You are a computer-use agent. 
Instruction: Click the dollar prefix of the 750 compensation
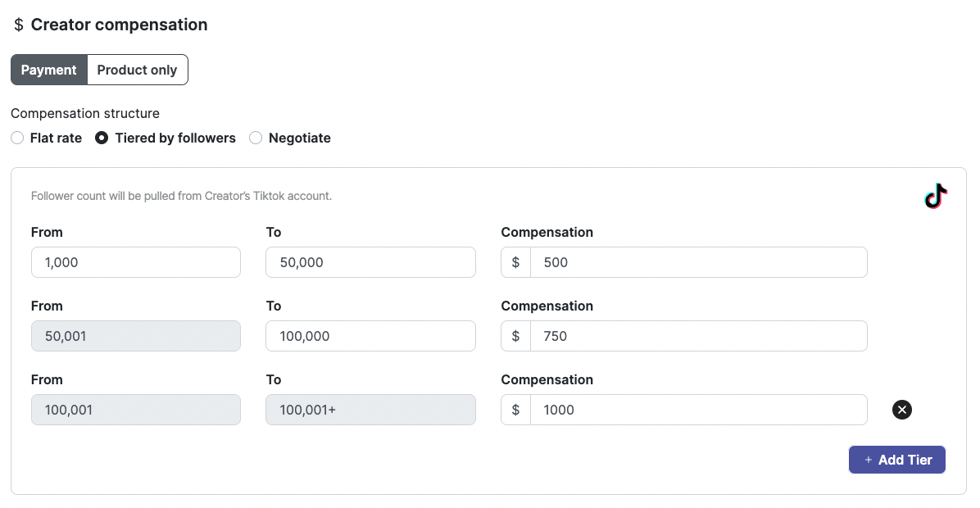515,336
